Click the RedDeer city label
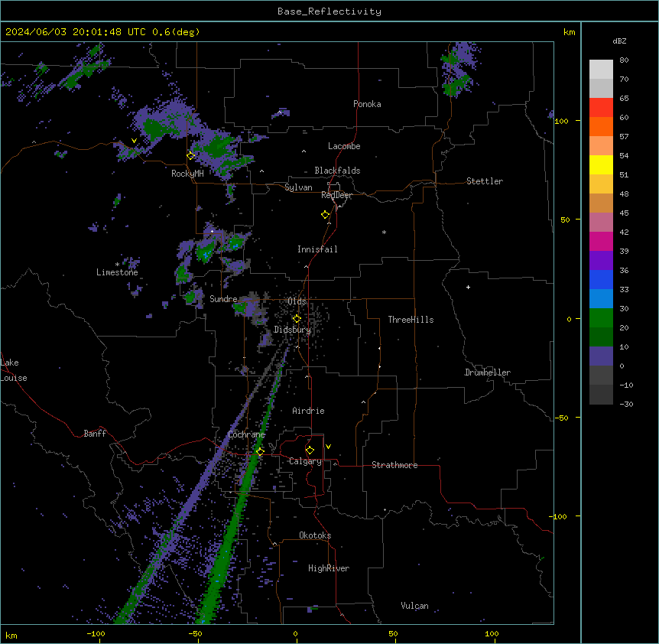This screenshot has width=659, height=644. click(336, 195)
